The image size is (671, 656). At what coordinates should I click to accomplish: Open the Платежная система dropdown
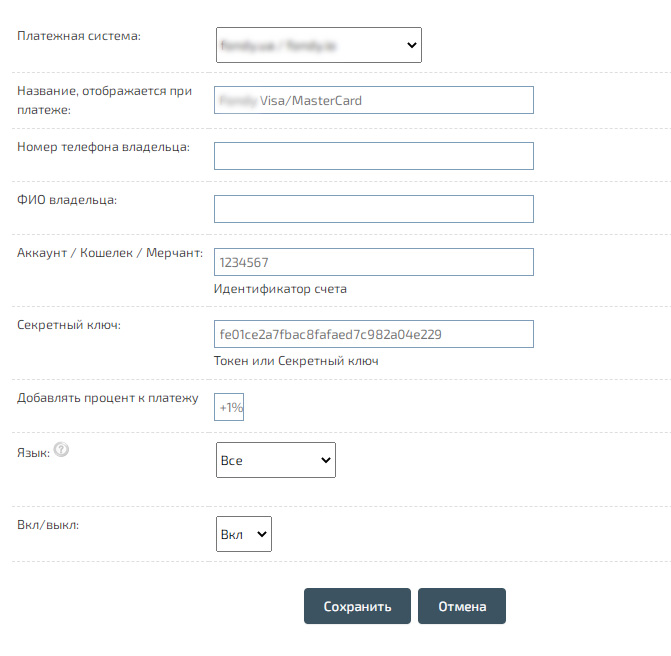318,45
